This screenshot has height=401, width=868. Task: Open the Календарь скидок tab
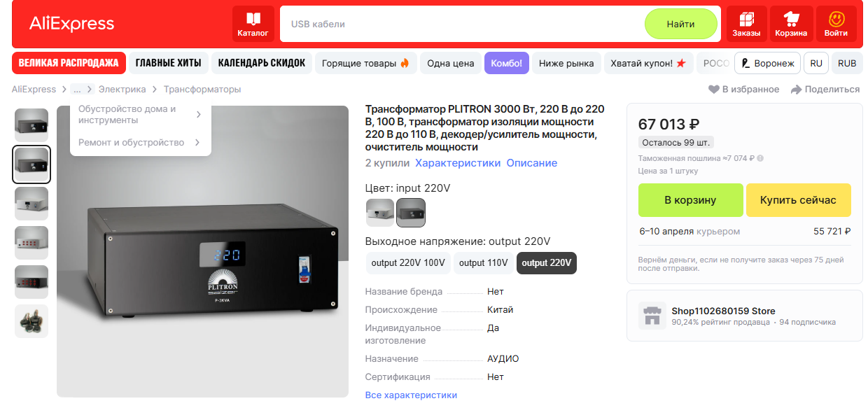[x=262, y=63]
